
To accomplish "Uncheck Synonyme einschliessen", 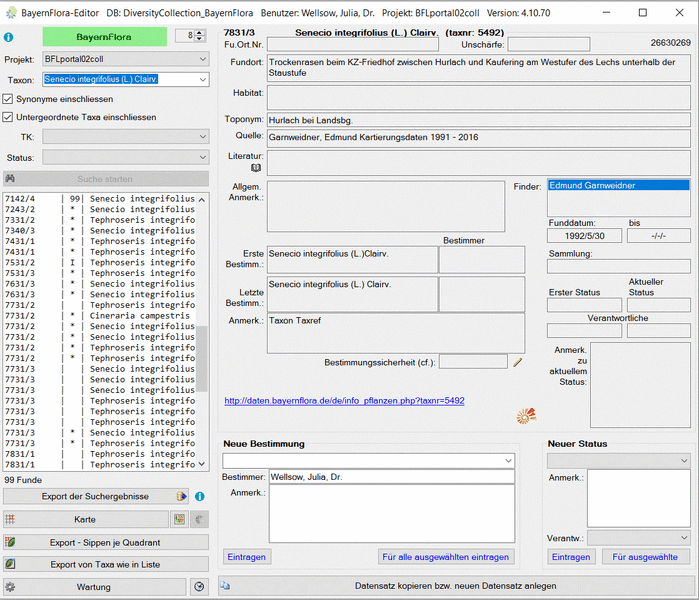I will 8,99.
